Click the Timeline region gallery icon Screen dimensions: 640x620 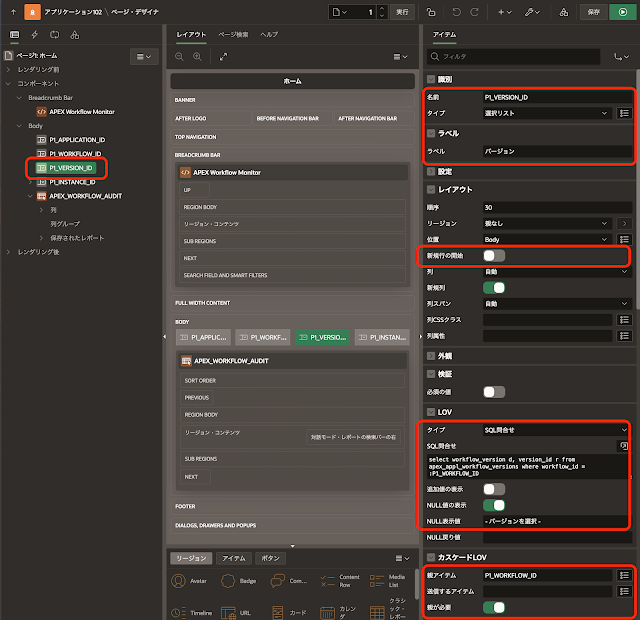pyautogui.click(x=176, y=613)
